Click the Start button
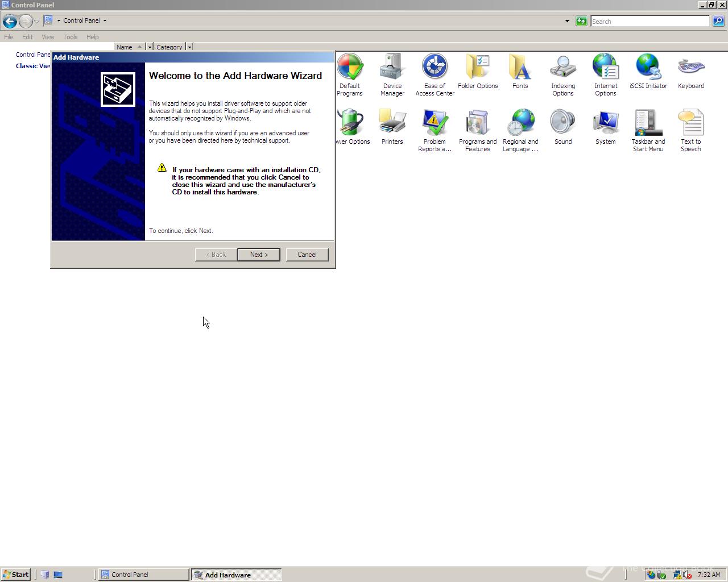This screenshot has width=728, height=582. click(x=15, y=575)
